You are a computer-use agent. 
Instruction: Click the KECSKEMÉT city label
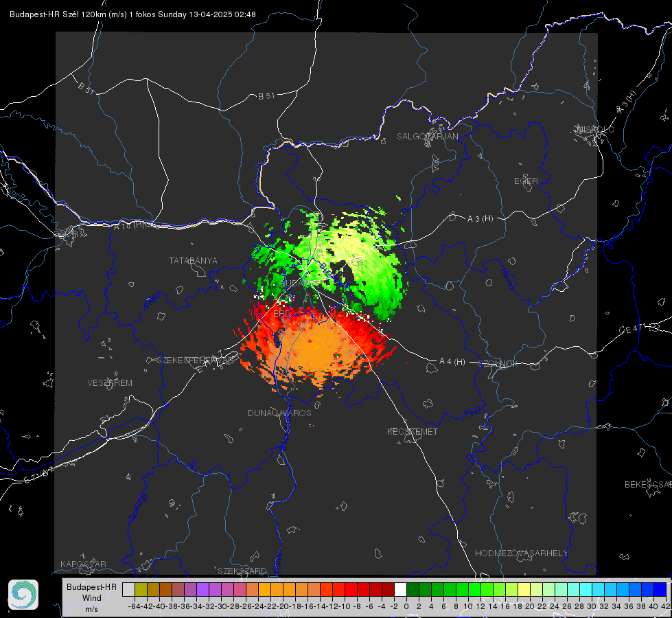pyautogui.click(x=413, y=431)
